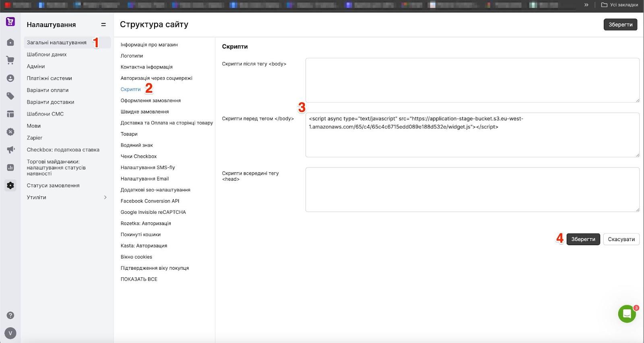
Task: Open the bar chart analytics icon
Action: point(10,167)
